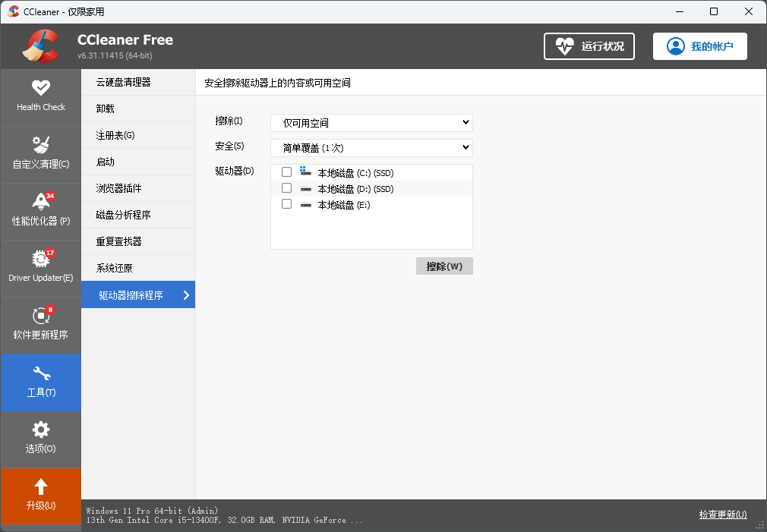Open 浏览器插件 tool page
The height and width of the screenshot is (532, 767).
point(138,188)
